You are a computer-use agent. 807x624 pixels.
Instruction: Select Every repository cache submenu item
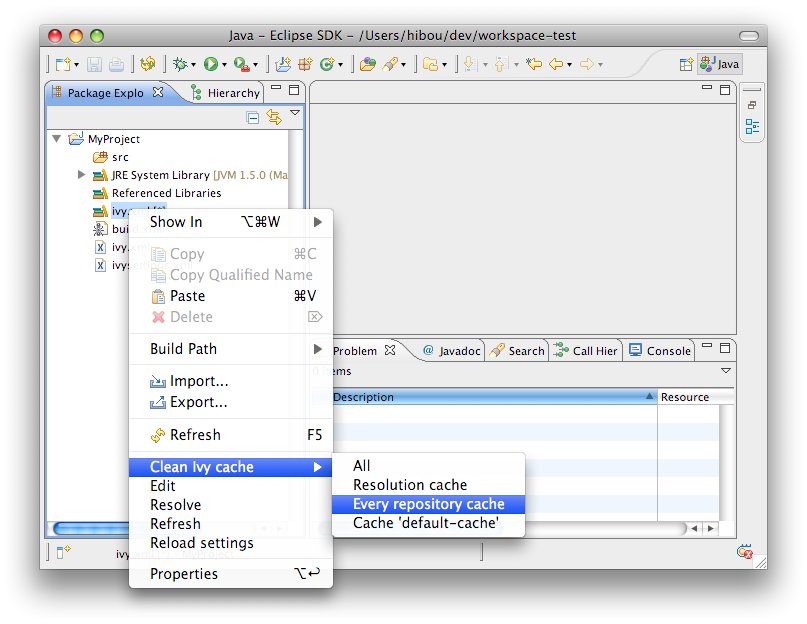tap(428, 504)
